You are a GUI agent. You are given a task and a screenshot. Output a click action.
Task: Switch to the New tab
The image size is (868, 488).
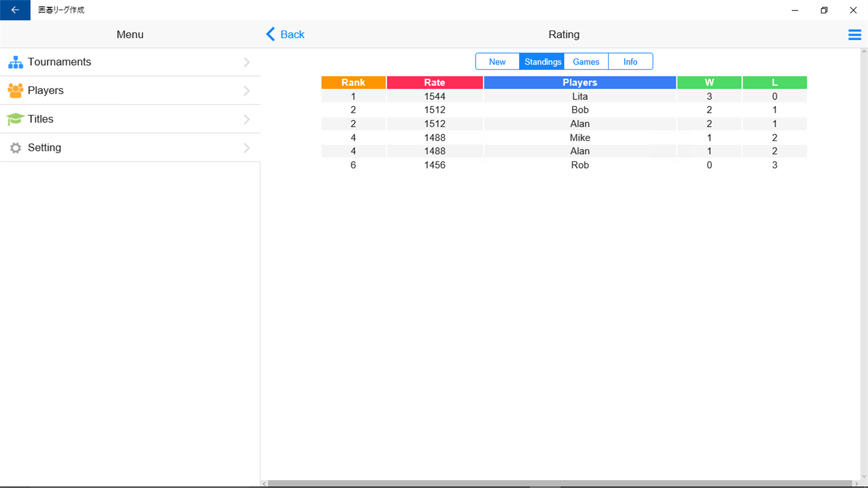click(x=497, y=61)
